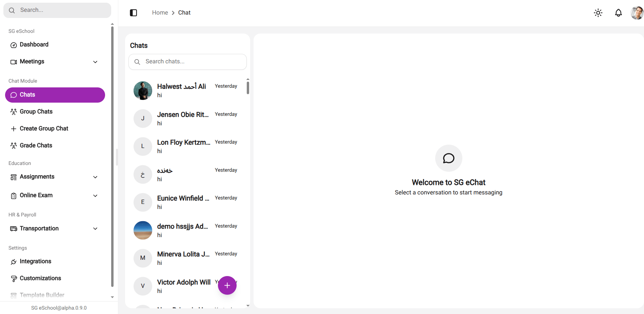Click the Dashboard gauge icon

pos(14,45)
